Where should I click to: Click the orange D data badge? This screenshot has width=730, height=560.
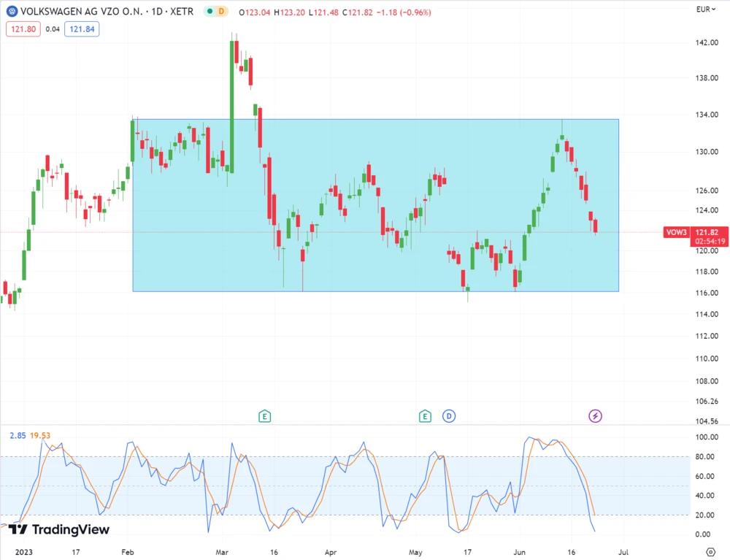(222, 12)
